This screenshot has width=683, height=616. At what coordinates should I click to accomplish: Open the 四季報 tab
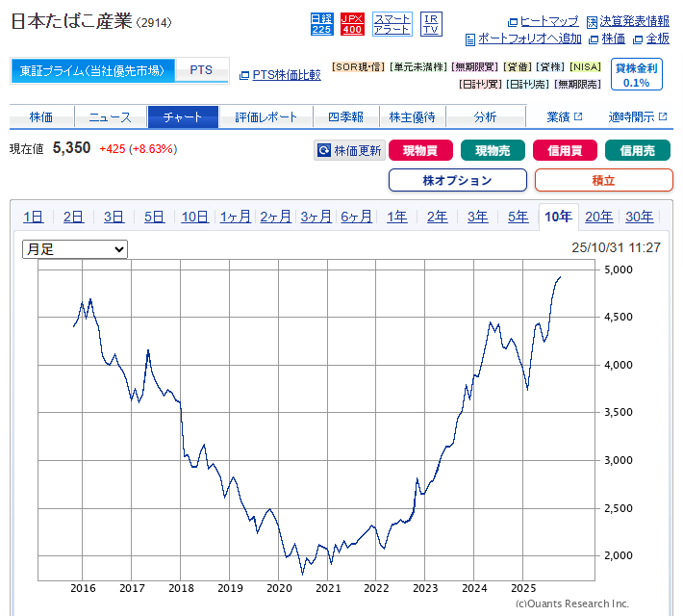click(346, 116)
